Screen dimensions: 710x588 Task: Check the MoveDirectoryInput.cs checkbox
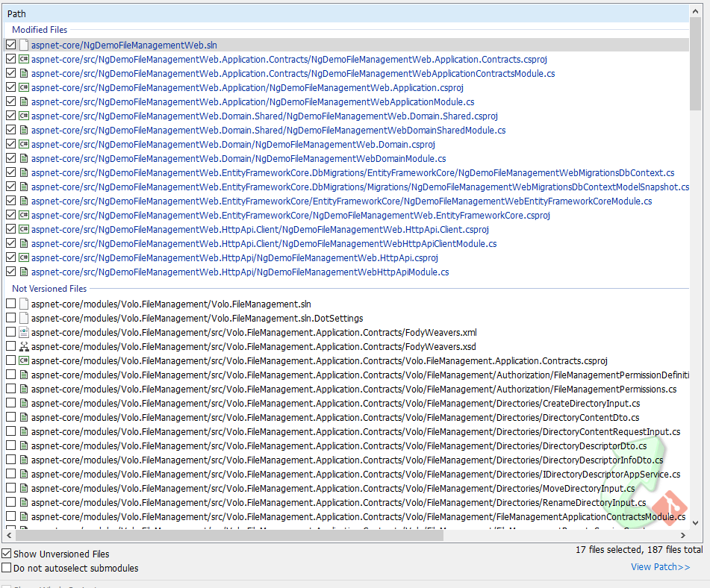pyautogui.click(x=10, y=488)
